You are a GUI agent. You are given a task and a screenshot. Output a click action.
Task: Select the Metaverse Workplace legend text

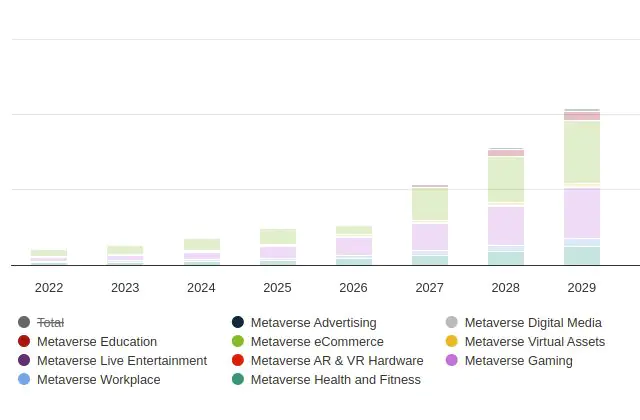[x=98, y=380]
